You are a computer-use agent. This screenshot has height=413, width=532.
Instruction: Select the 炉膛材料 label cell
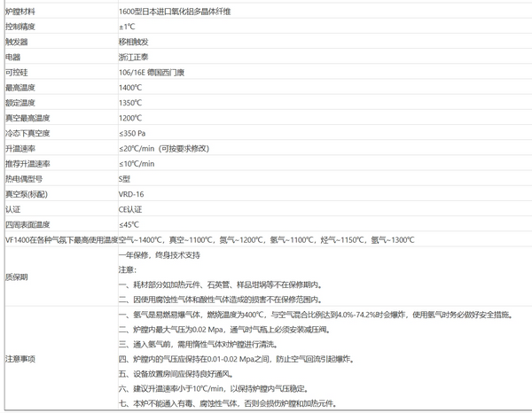pos(20,12)
